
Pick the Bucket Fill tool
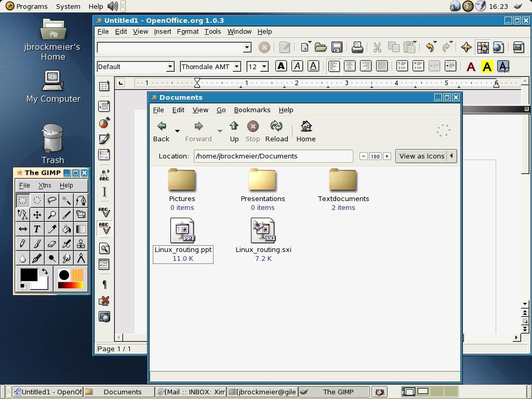click(66, 229)
